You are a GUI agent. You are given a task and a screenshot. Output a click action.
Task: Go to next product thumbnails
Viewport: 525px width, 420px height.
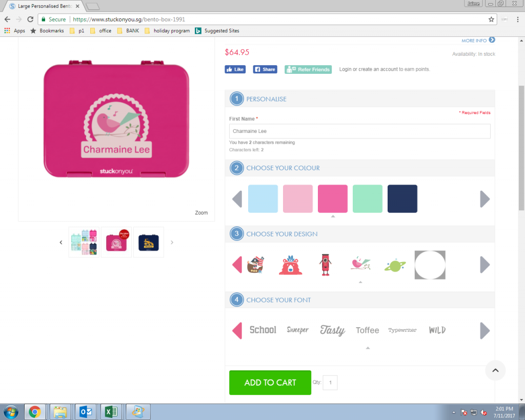pyautogui.click(x=172, y=242)
